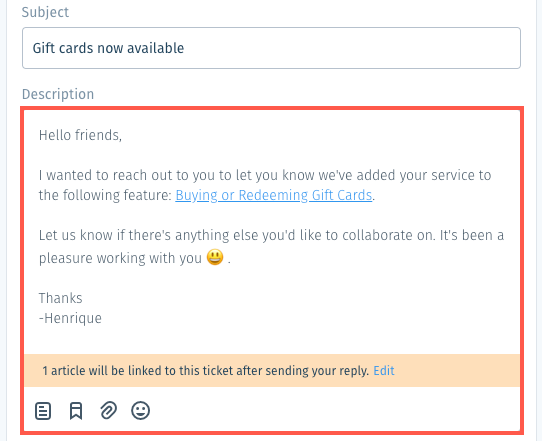Screen dimensions: 542x441
Task: Click the Edit link in linked article notice
Action: [384, 370]
